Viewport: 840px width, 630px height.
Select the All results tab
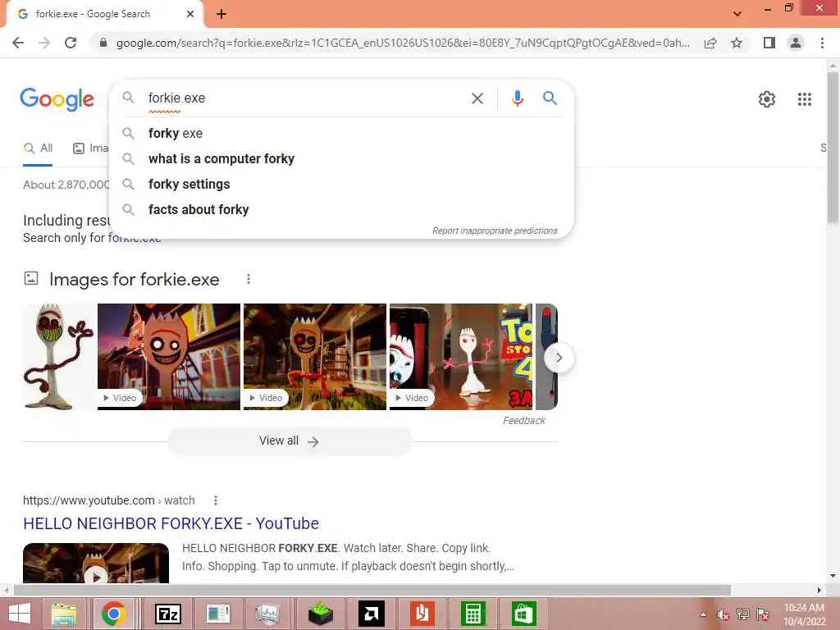pos(38,148)
